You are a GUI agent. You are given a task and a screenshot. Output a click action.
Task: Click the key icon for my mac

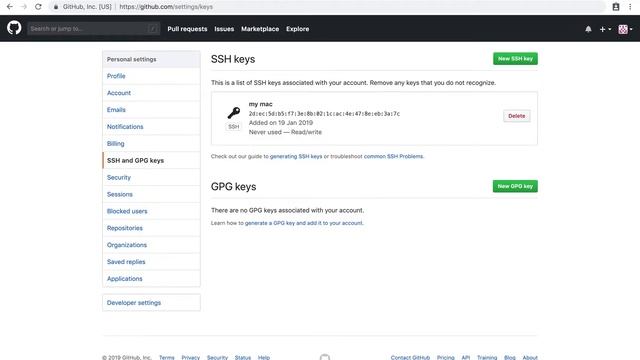[233, 113]
